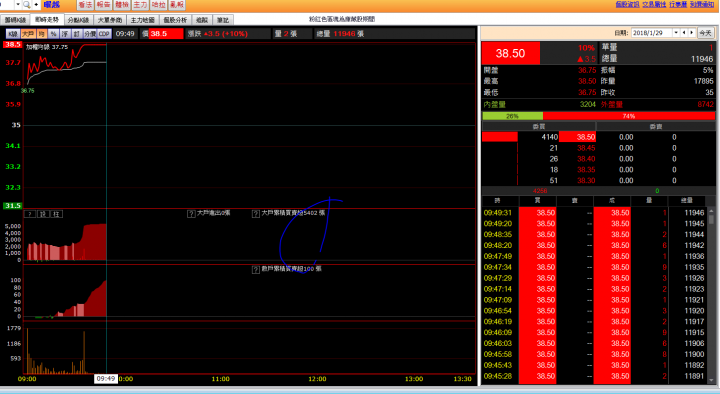Switch to the 主力地圖 tab

click(142, 20)
